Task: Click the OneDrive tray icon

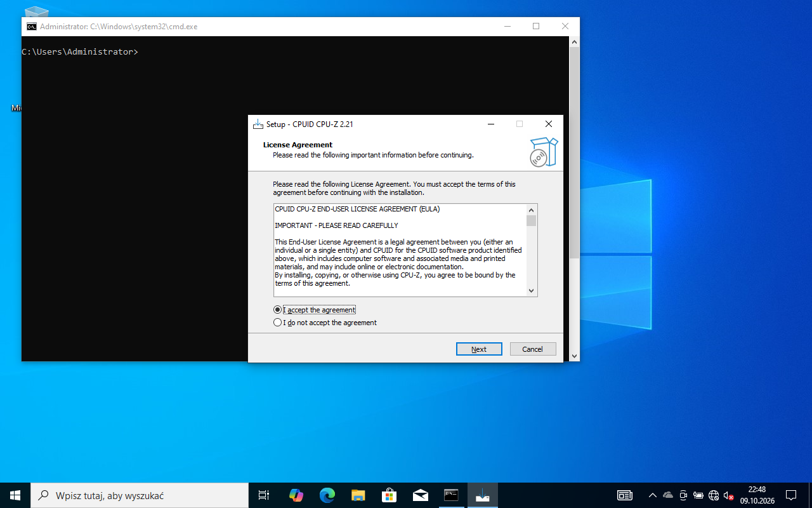Action: pyautogui.click(x=668, y=495)
